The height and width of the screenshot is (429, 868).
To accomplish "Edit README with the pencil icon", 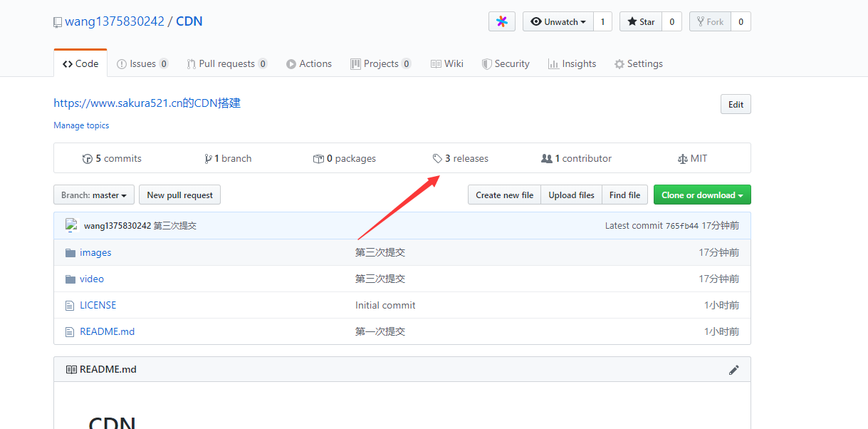I will click(x=733, y=370).
